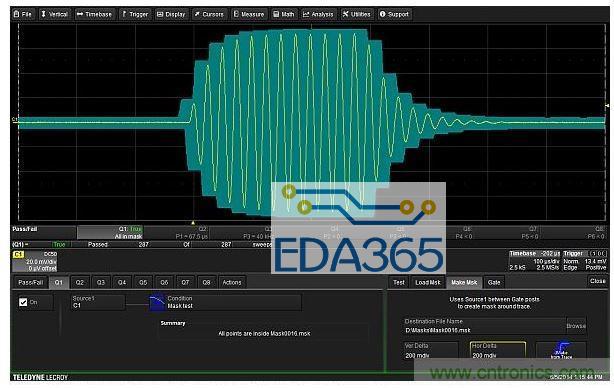Open the Cursors menu
614x388 pixels.
point(209,14)
